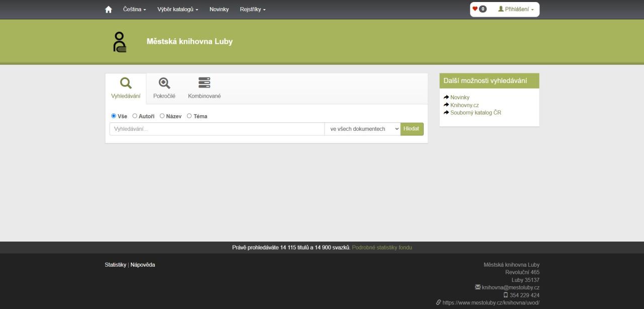This screenshot has height=309, width=644.
Task: Open Kombinované combined search icon
Action: [x=204, y=83]
